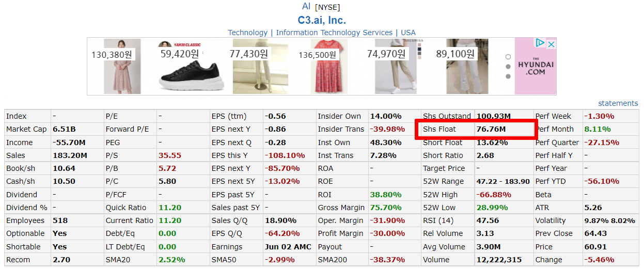The image size is (644, 270).
Task: Click the Cash/sh value 10.50
Action: coord(64,181)
